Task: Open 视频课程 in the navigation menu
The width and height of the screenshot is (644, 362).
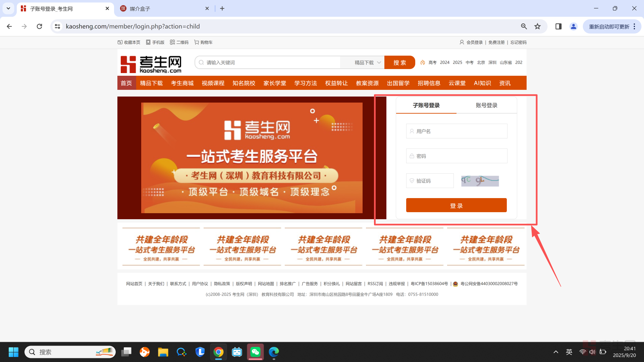Action: [213, 83]
